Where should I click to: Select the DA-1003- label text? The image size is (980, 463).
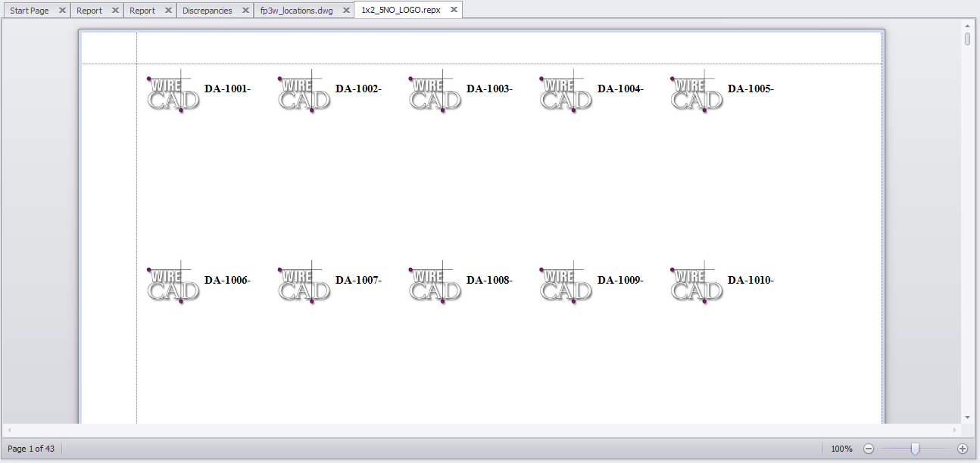[489, 89]
